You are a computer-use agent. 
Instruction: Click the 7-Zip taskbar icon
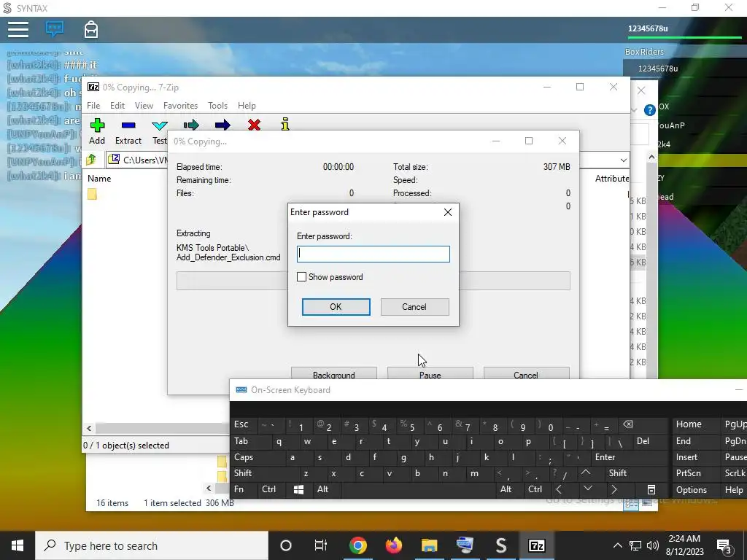pyautogui.click(x=536, y=545)
